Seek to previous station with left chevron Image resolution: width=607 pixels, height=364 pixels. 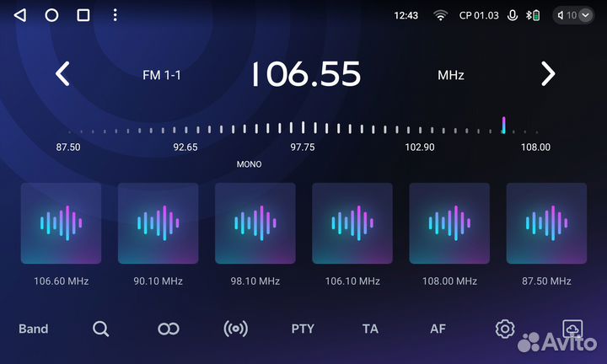point(62,74)
